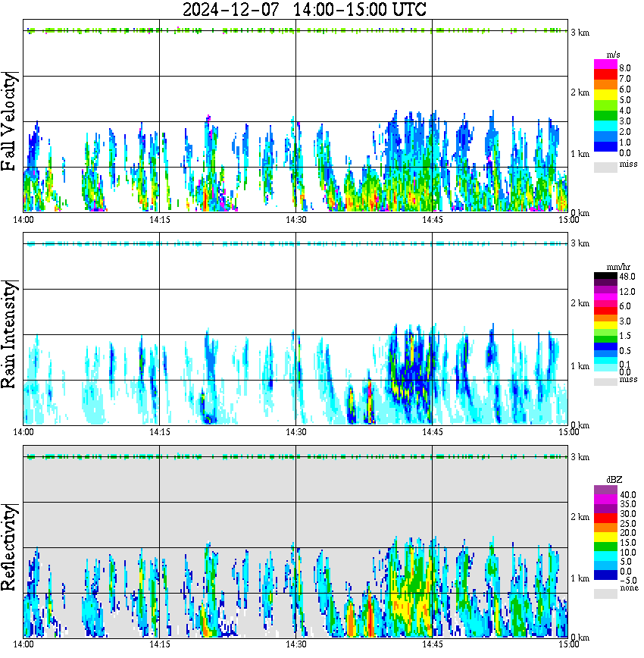
Task: Pick the orange 3.0 swatch in rain legend
Action: tap(605, 318)
